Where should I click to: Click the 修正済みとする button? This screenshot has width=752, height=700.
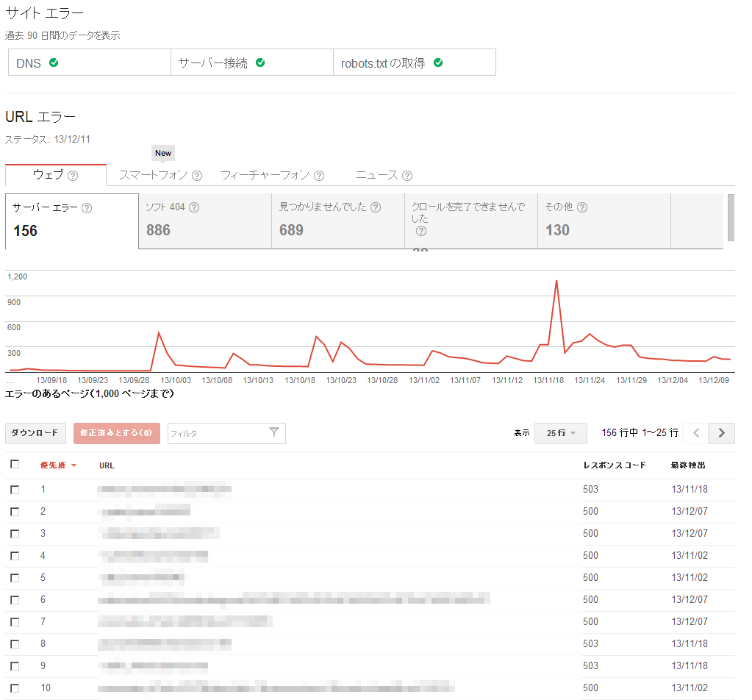(x=116, y=433)
